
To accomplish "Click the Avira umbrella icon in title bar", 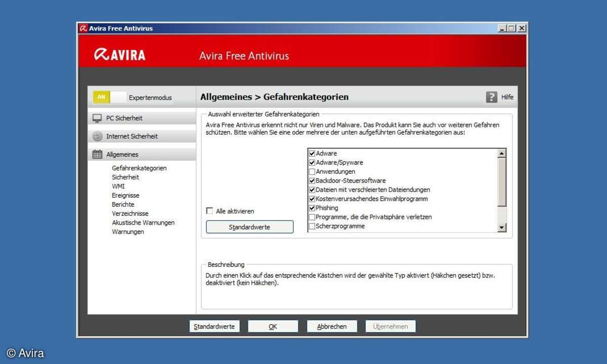I will click(x=83, y=28).
